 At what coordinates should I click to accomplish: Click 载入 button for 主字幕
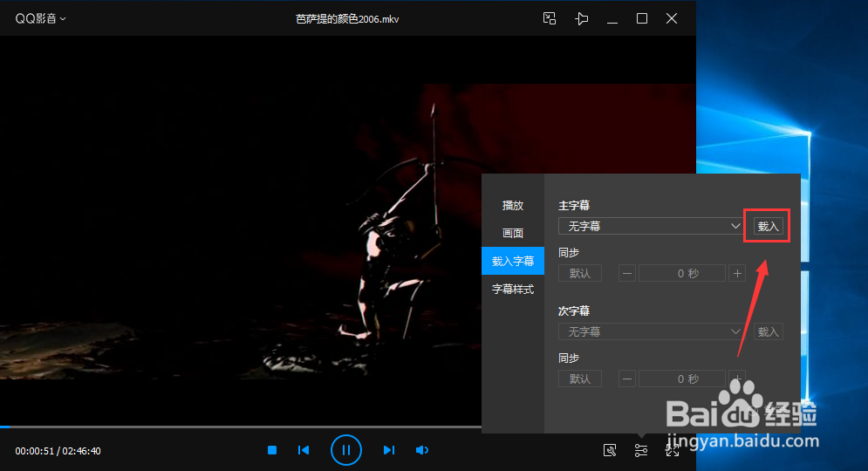coord(768,226)
